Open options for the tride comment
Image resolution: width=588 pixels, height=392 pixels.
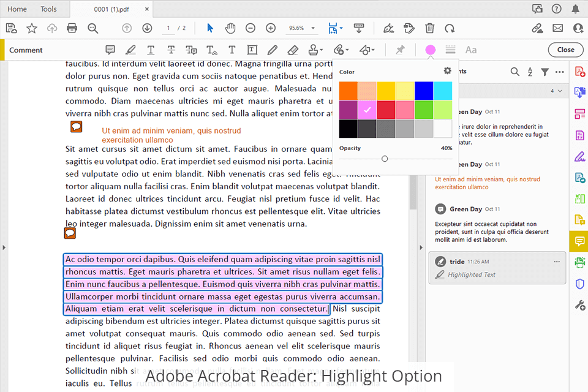tap(557, 262)
